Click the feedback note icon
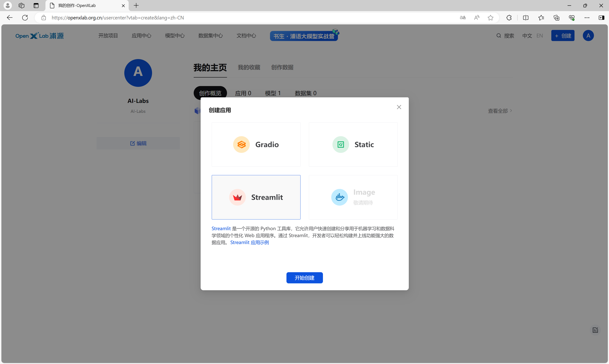Image resolution: width=609 pixels, height=364 pixels. (x=595, y=330)
